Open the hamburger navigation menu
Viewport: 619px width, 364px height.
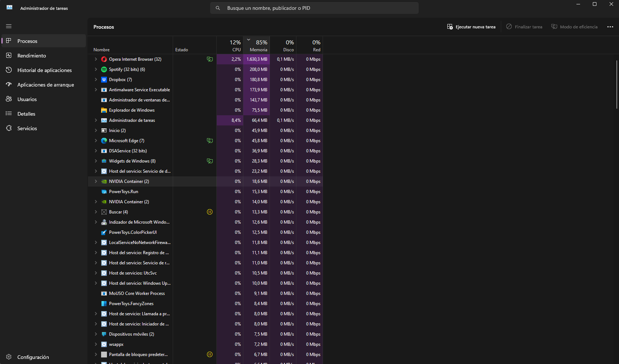click(x=9, y=26)
